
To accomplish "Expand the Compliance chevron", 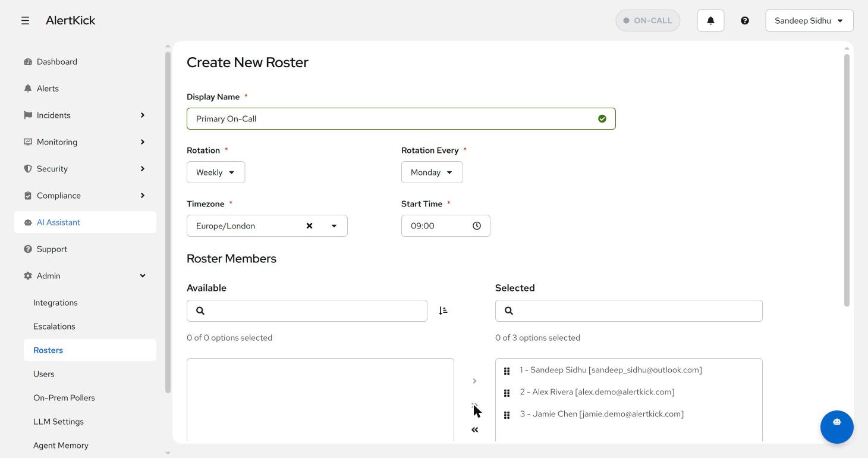I will 143,196.
